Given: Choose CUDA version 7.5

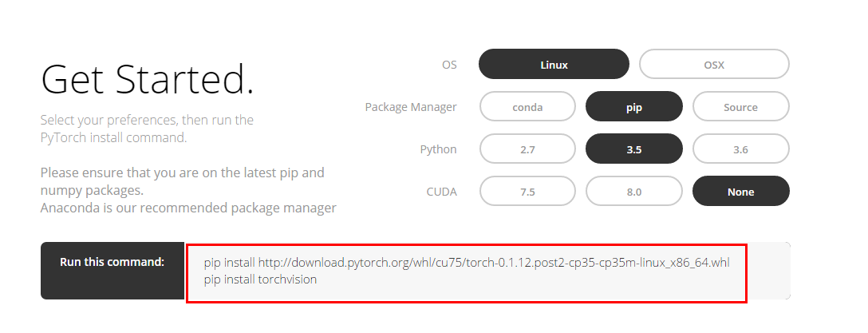Looking at the screenshot, I should click(x=527, y=191).
